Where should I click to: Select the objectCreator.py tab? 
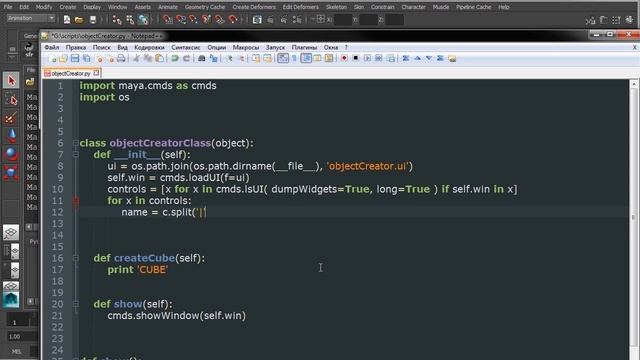pos(71,73)
